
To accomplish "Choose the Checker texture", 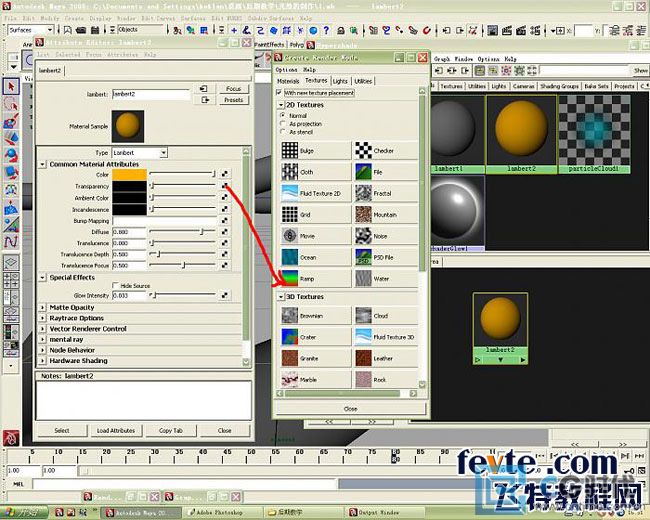I will point(386,151).
